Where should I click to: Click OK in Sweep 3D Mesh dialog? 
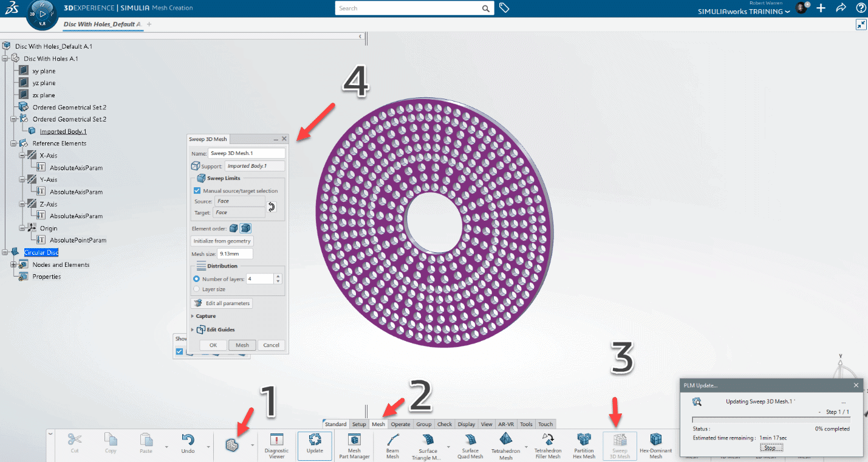[213, 345]
